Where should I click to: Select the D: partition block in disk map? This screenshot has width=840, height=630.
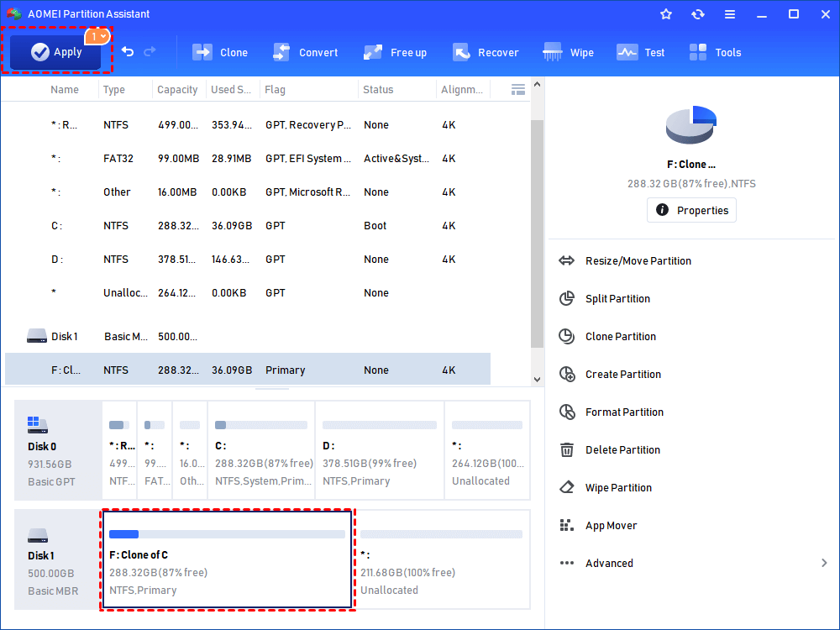point(380,450)
